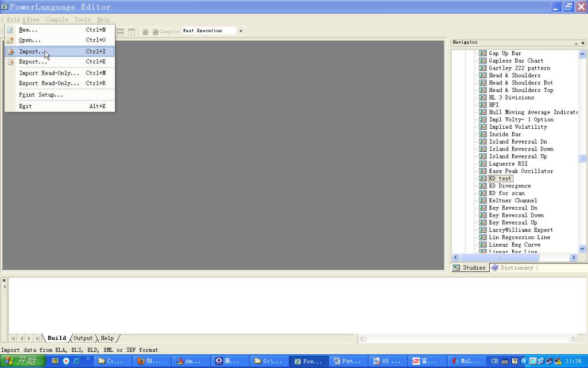
Task: Switch to the Studies tab
Action: coord(470,268)
